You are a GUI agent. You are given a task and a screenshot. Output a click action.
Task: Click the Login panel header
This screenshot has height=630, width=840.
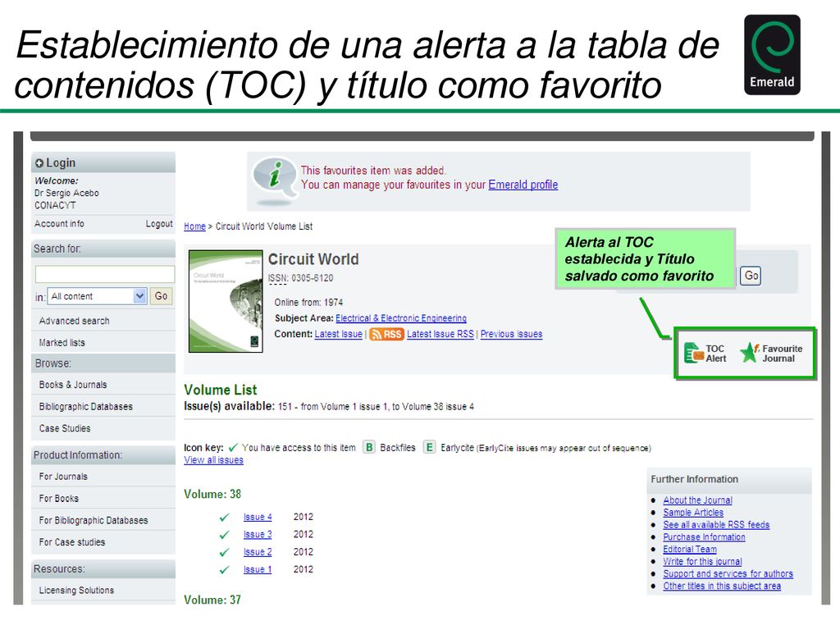[x=103, y=163]
